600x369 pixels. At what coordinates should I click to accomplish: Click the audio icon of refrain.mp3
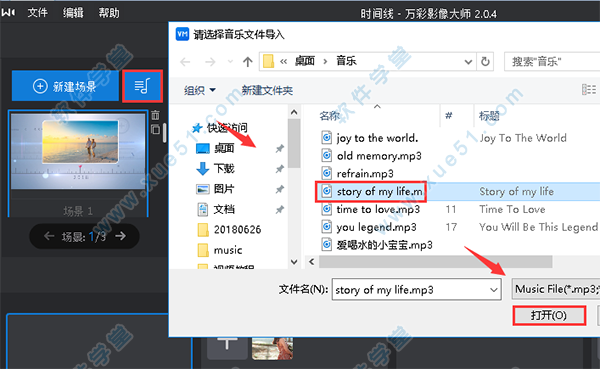326,173
